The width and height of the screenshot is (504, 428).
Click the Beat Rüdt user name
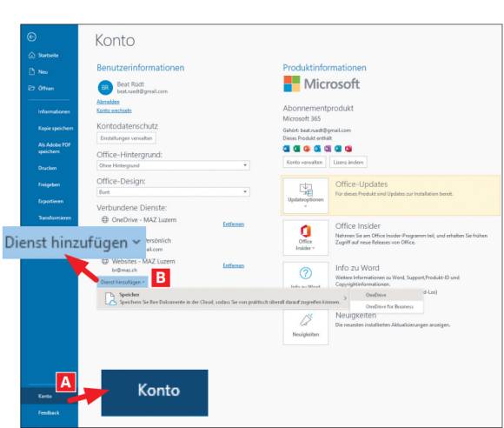[x=130, y=84]
